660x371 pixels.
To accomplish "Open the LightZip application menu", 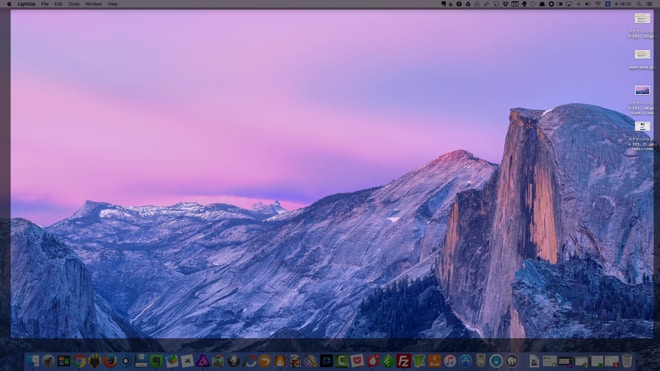I will pos(27,4).
